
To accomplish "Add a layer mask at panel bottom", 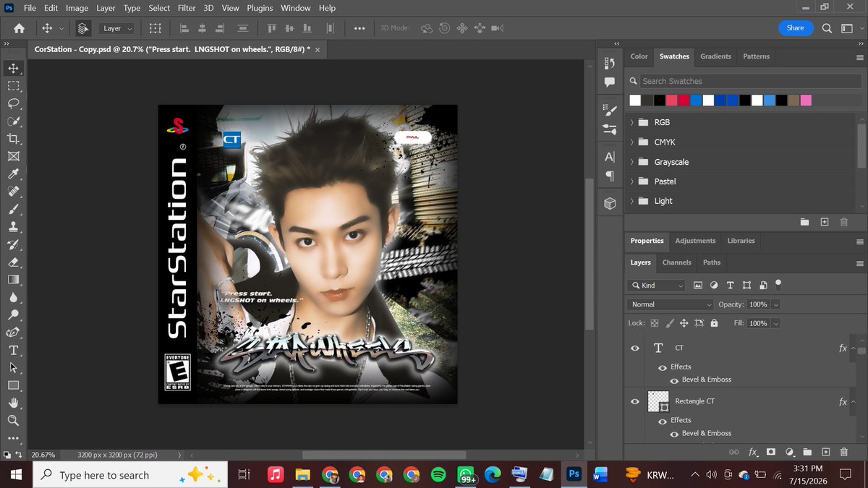I will 771,452.
